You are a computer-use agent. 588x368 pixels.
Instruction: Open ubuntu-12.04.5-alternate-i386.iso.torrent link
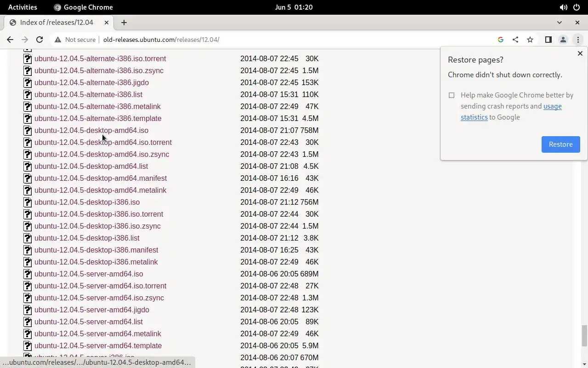[x=100, y=58]
